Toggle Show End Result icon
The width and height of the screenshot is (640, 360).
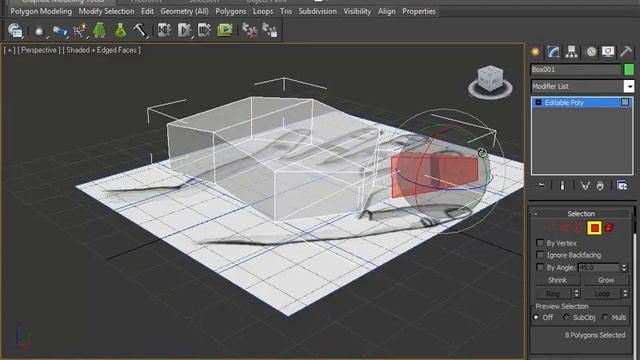tap(562, 186)
